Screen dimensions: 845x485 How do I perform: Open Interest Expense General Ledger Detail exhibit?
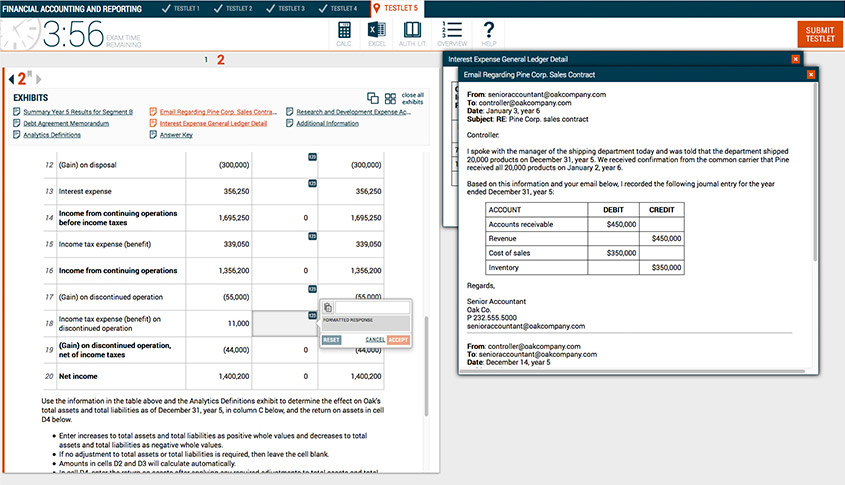click(x=213, y=123)
